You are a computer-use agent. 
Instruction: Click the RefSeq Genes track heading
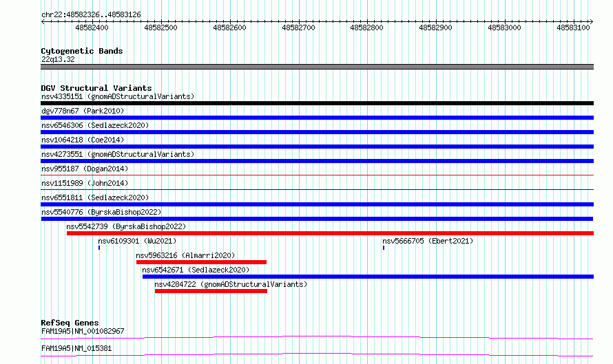tap(70, 323)
